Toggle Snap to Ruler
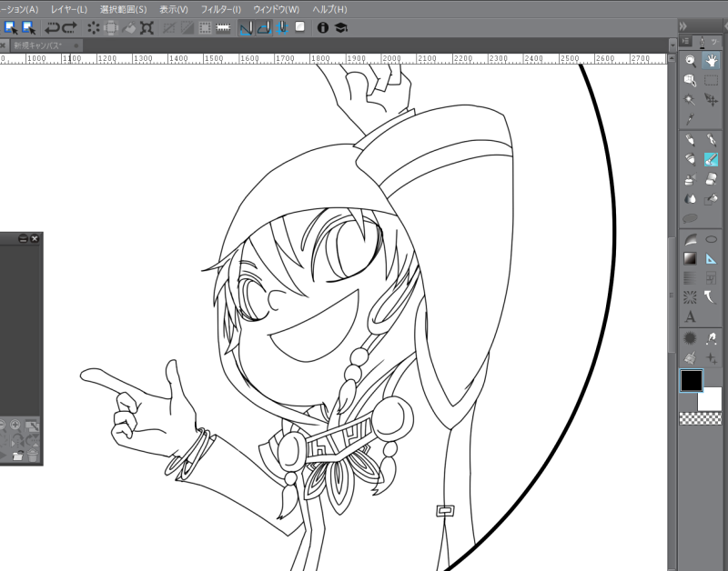728x571 pixels. [246, 28]
